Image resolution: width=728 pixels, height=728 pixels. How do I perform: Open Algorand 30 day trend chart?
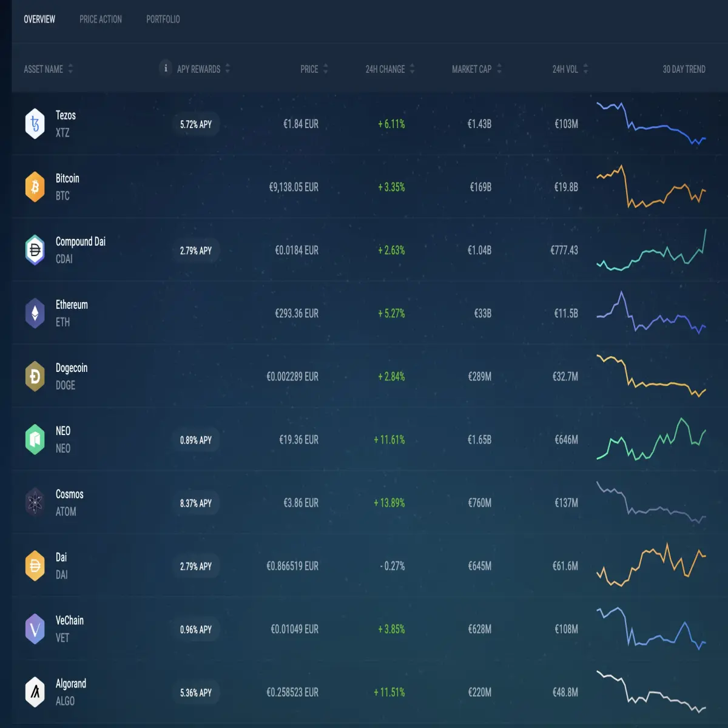(x=651, y=692)
